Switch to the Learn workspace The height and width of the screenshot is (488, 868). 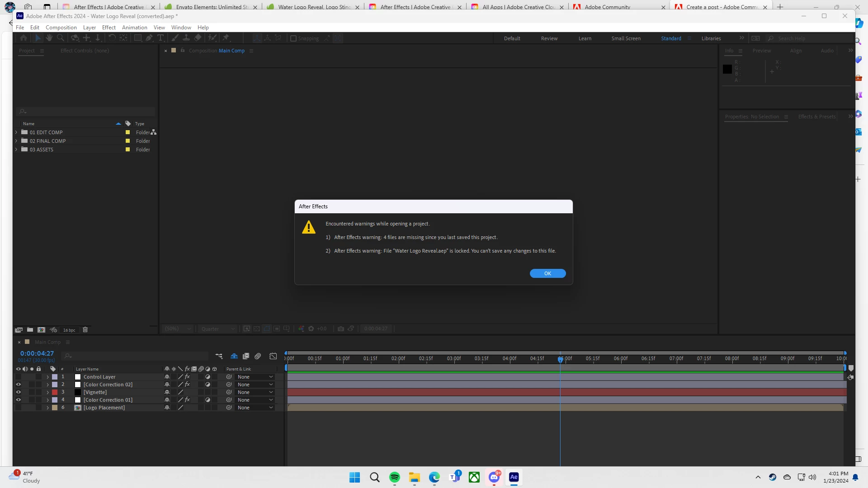tap(585, 38)
